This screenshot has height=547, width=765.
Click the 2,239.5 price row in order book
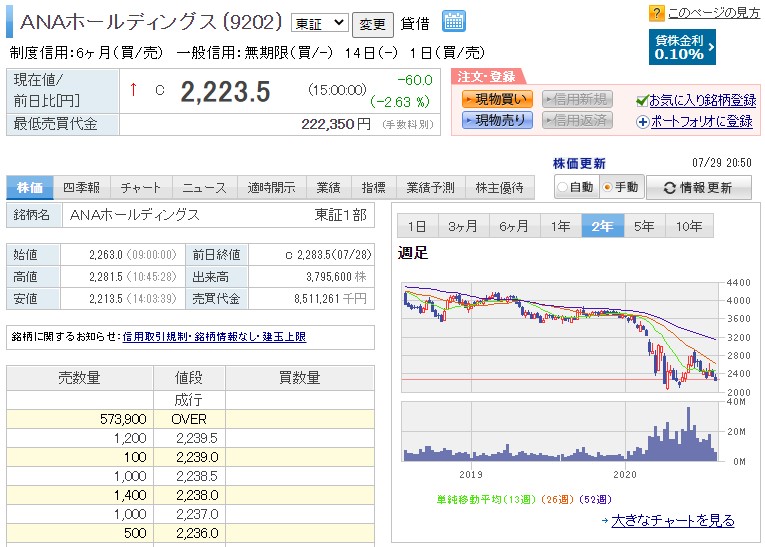point(190,438)
